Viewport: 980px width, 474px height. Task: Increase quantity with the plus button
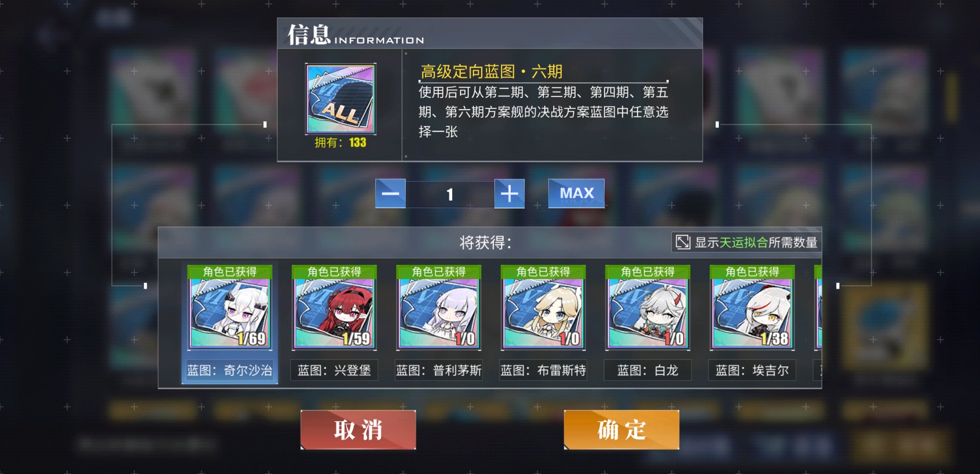[x=510, y=193]
